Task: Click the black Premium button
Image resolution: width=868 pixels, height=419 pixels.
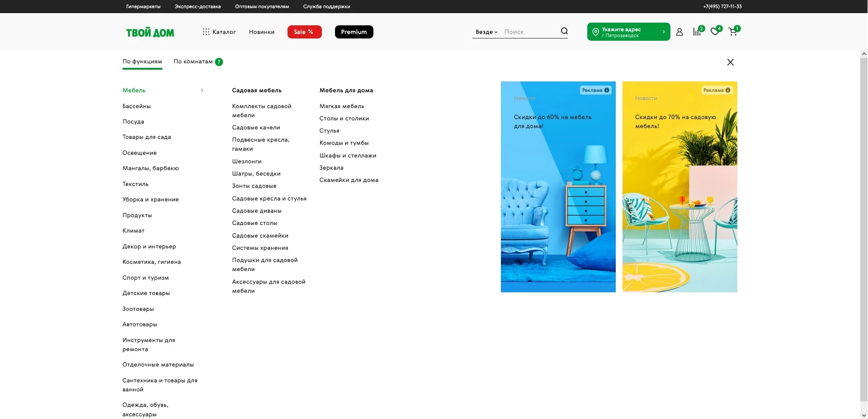Action: click(354, 32)
